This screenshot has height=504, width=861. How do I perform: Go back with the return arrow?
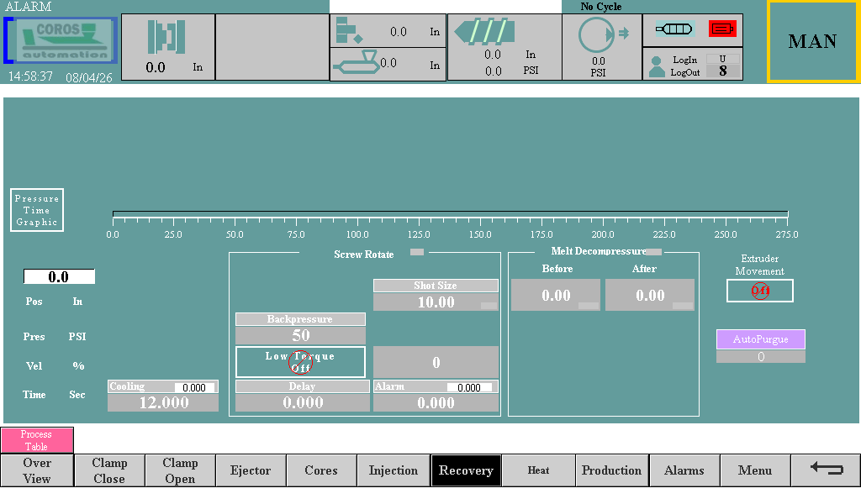click(x=826, y=470)
